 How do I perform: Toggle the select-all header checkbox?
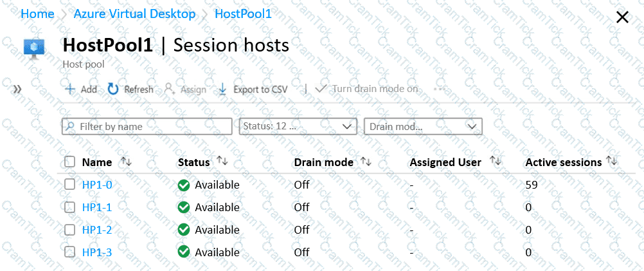(70, 162)
